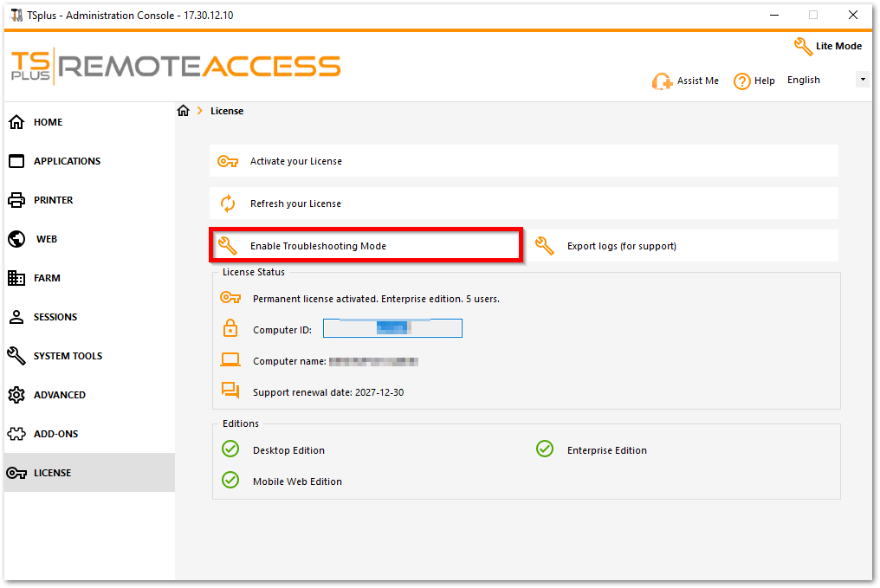This screenshot has height=588, width=880.
Task: Click the Mobile Web Edition green checkmark
Action: pos(230,480)
